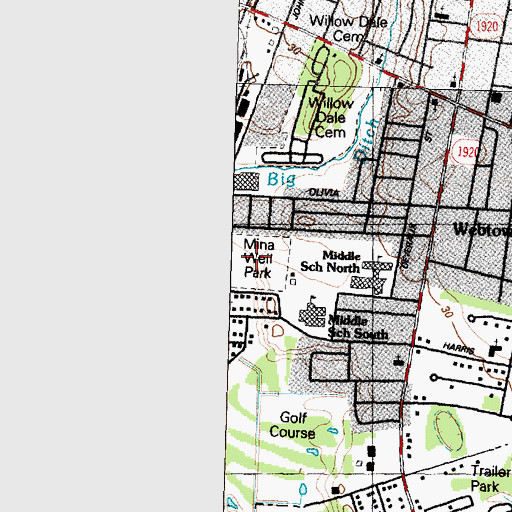
Task: Select the 'Middle Sch North' label
Action: coord(330,262)
